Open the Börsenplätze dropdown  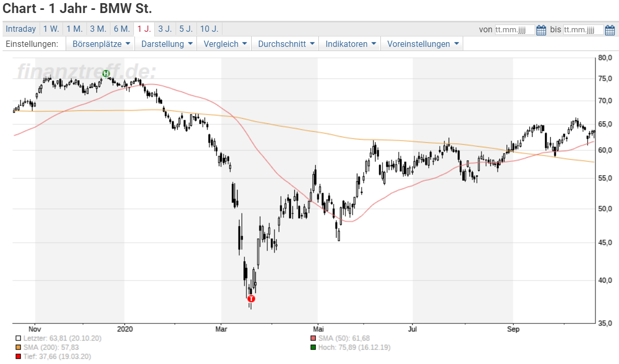coord(101,44)
